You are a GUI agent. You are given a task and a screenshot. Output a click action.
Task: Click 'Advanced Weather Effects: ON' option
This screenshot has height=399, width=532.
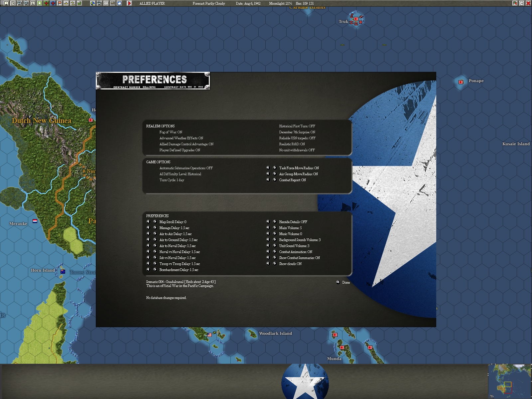(x=181, y=138)
